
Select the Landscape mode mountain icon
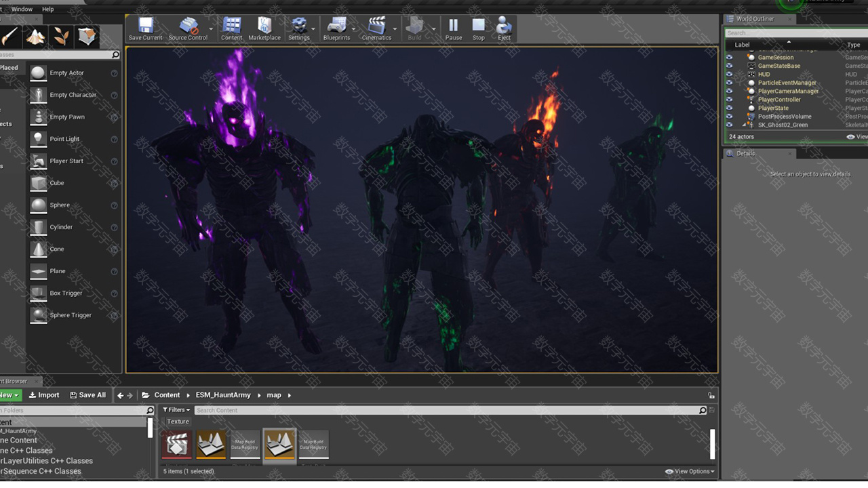(35, 37)
